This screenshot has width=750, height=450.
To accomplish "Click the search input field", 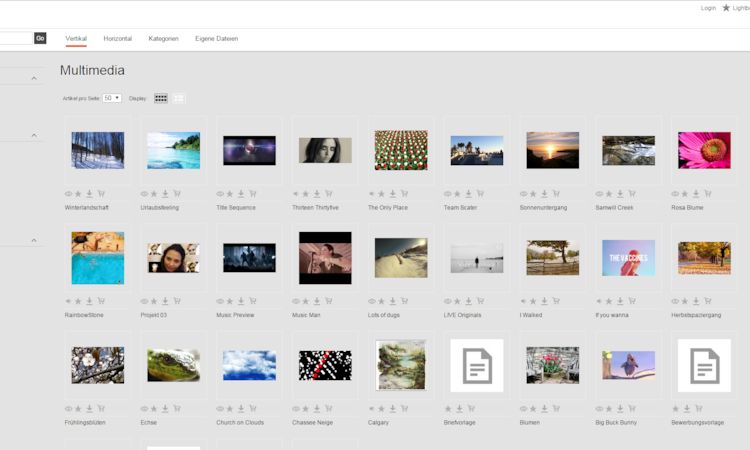I will 16,38.
